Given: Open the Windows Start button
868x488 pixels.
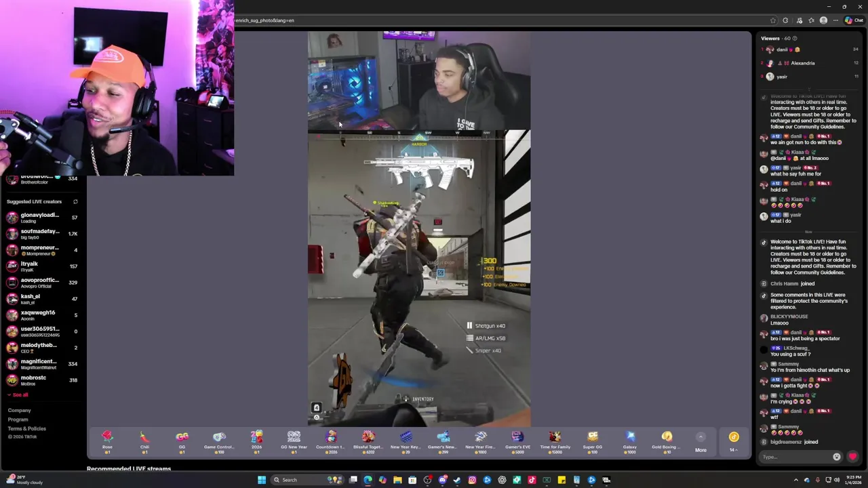Looking at the screenshot, I should pos(262,480).
